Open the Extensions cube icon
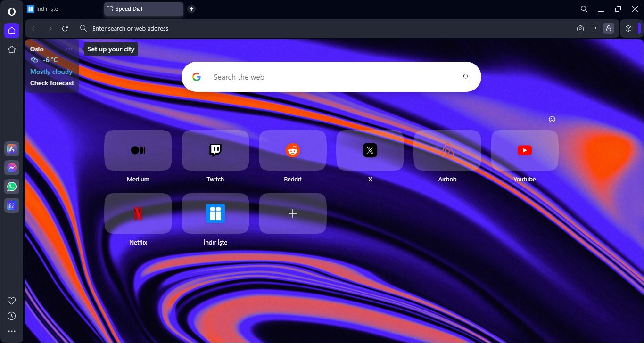The height and width of the screenshot is (343, 644). click(628, 28)
